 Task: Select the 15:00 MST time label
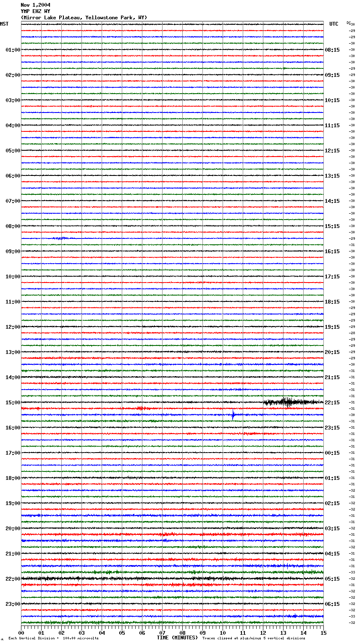tap(13, 403)
